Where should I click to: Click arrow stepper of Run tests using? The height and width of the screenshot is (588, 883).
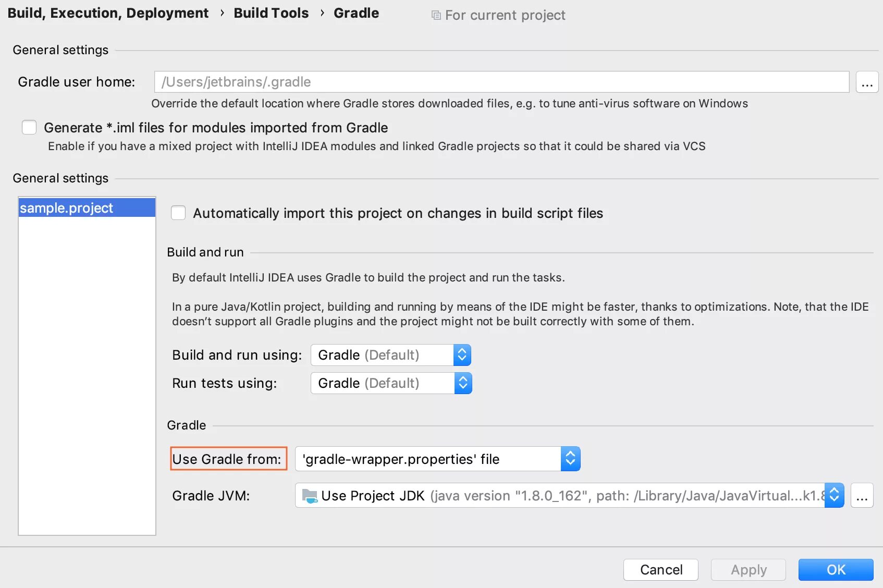[463, 383]
